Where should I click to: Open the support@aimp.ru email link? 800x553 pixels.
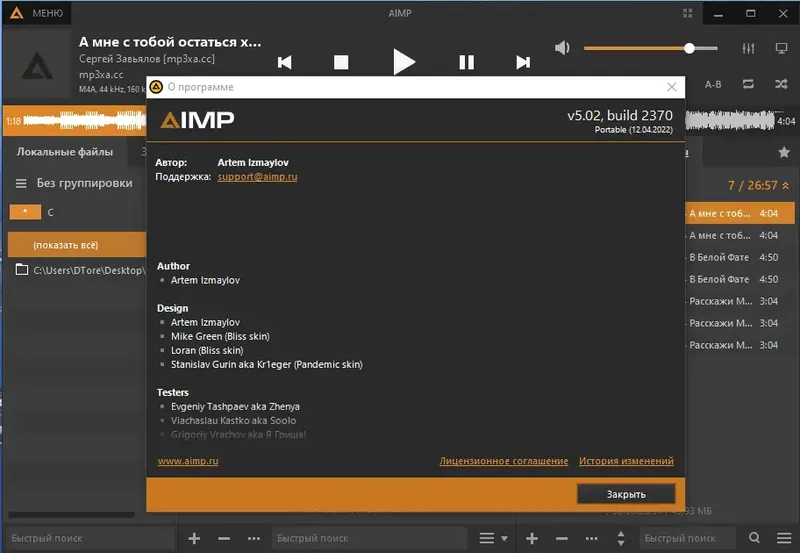tap(257, 177)
